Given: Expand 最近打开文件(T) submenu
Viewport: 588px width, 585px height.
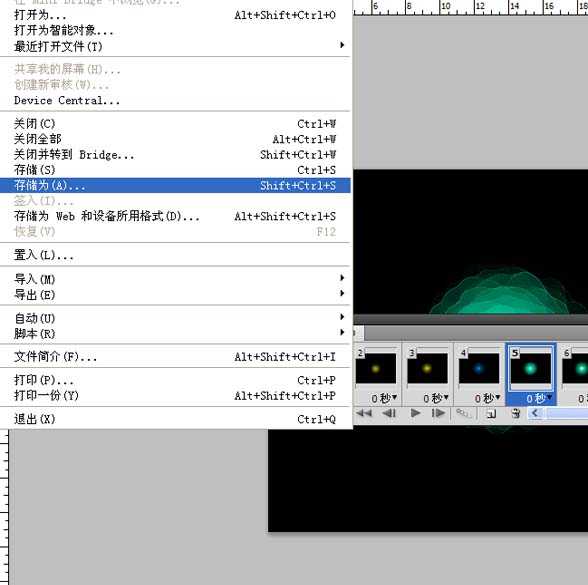Looking at the screenshot, I should [x=176, y=46].
